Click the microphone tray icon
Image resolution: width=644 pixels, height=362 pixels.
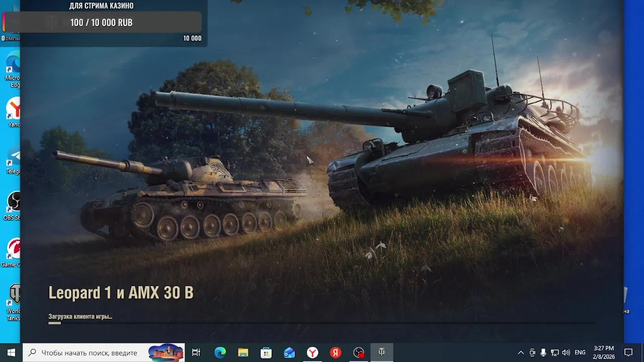pyautogui.click(x=543, y=352)
